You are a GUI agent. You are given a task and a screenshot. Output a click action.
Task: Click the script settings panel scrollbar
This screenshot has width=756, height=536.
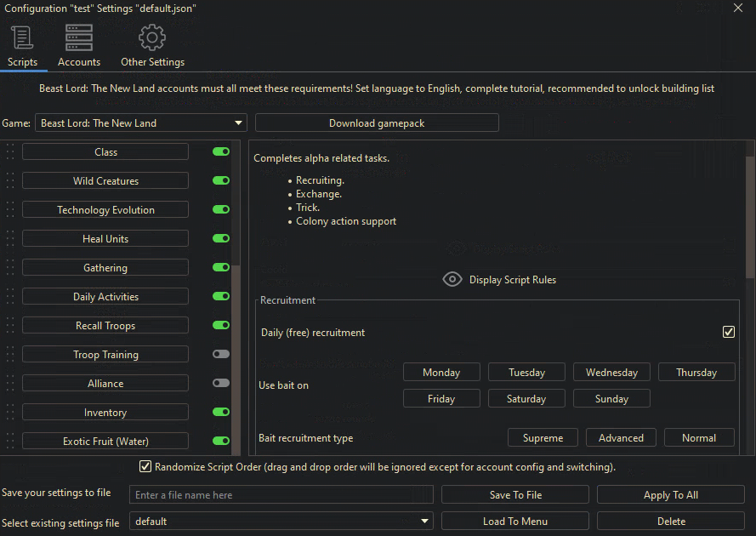point(749,221)
